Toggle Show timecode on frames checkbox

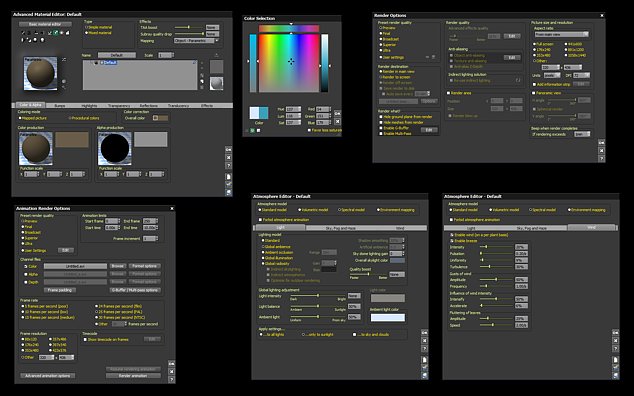(x=85, y=340)
